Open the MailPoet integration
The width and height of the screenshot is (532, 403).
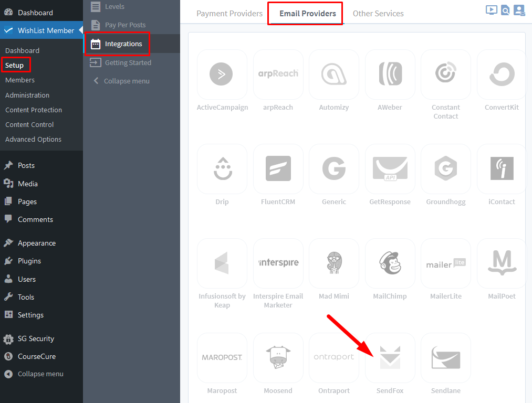tap(502, 263)
